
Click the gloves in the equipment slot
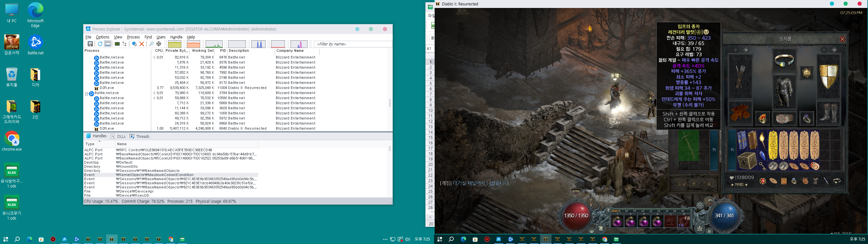tap(740, 113)
